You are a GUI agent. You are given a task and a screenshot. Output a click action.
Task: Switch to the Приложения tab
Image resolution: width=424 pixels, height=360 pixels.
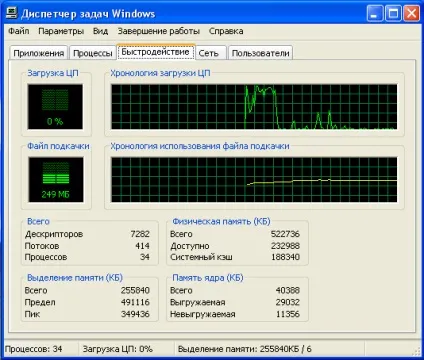pyautogui.click(x=39, y=53)
